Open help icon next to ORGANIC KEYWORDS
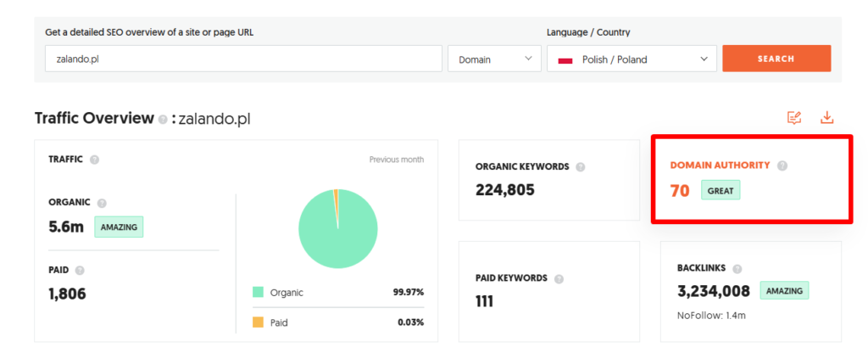The image size is (868, 353). [580, 167]
